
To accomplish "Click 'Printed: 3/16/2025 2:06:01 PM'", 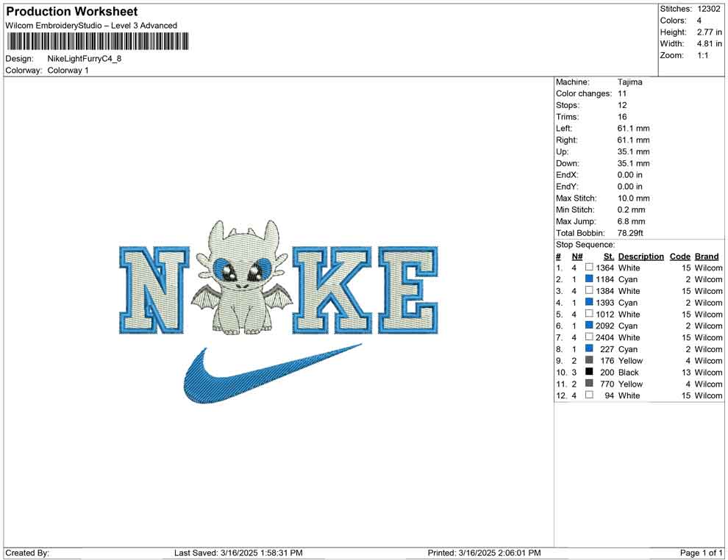I will (485, 553).
